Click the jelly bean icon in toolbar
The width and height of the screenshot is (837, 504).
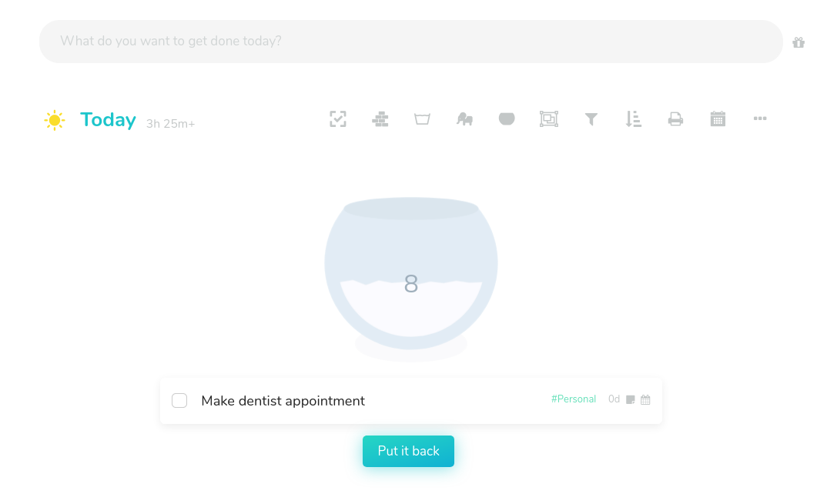pyautogui.click(x=507, y=118)
